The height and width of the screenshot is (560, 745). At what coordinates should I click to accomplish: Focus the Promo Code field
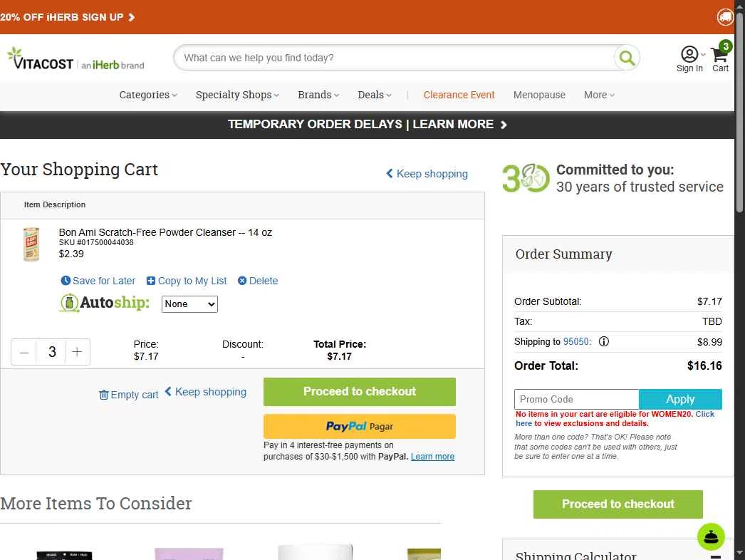pyautogui.click(x=576, y=399)
